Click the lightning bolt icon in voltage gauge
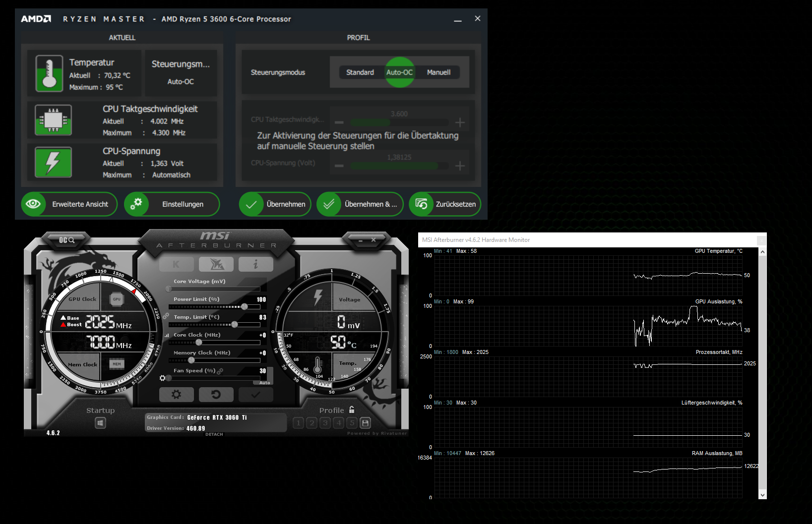This screenshot has width=812, height=524. [318, 297]
